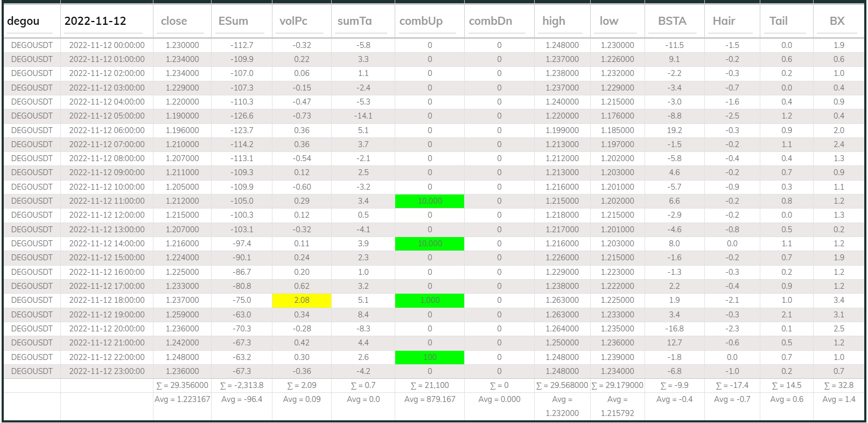Click the sumTa column header
Viewport: 868px width, 423px height.
pyautogui.click(x=362, y=22)
